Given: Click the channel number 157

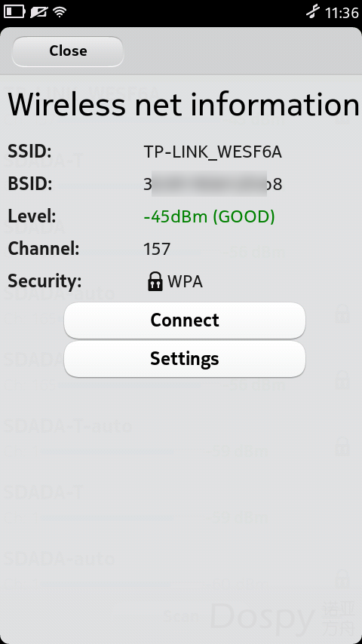Looking at the screenshot, I should (157, 249).
